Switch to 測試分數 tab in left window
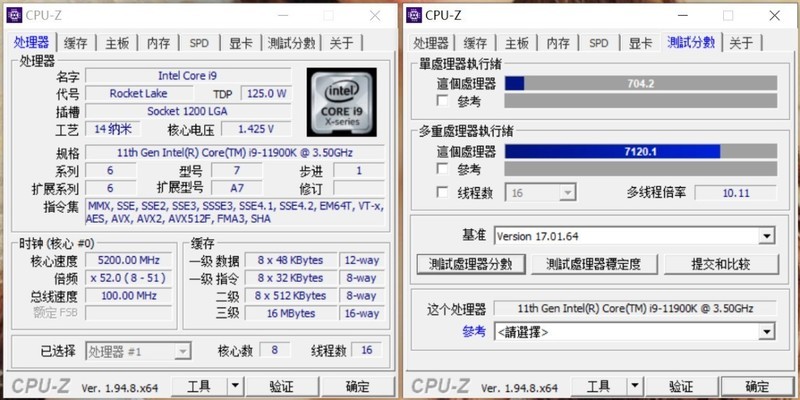This screenshot has width=800, height=400. pos(291,43)
